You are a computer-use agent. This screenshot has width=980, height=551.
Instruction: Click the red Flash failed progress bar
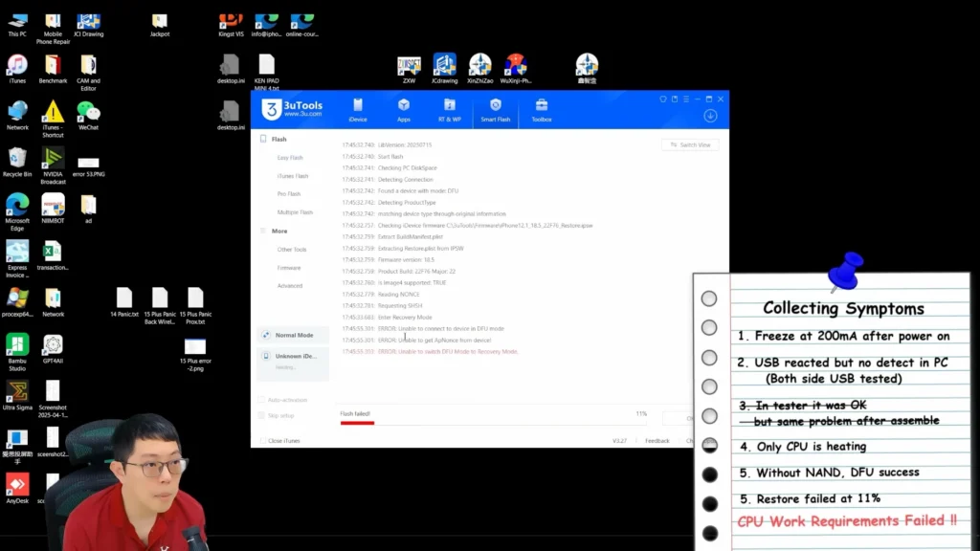click(x=358, y=423)
